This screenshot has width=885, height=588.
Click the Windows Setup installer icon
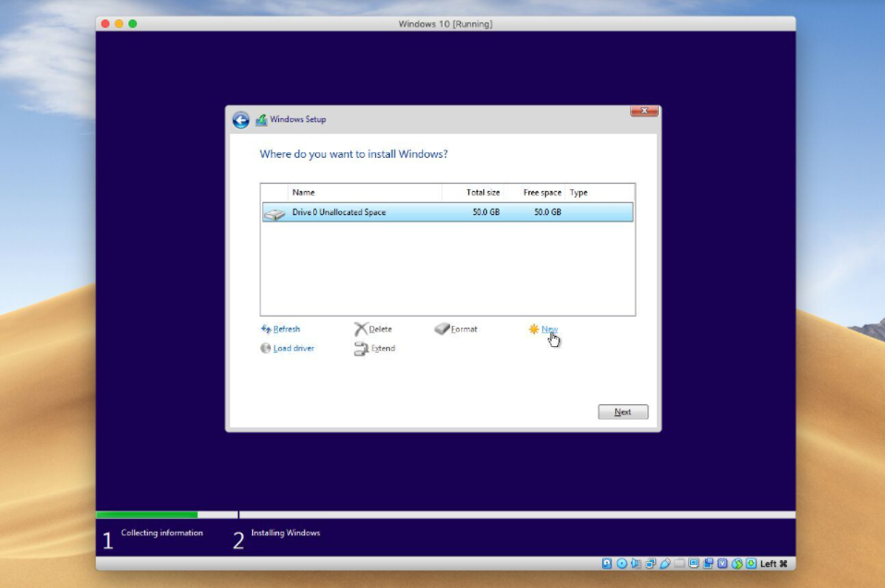[261, 119]
